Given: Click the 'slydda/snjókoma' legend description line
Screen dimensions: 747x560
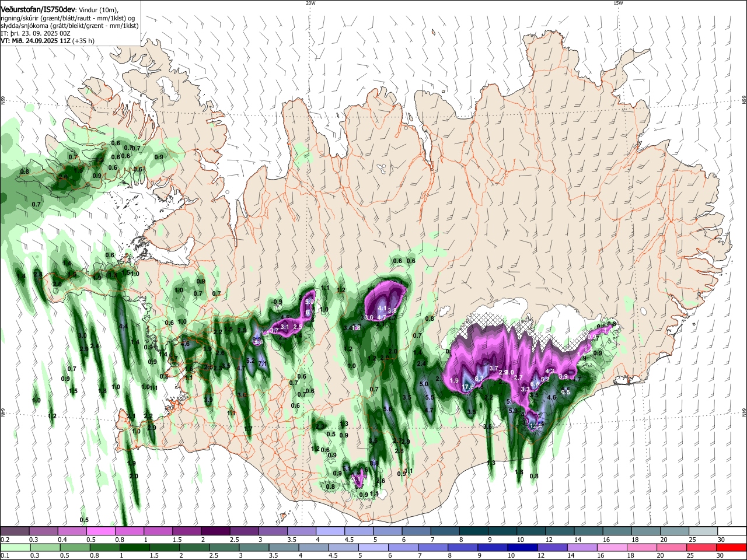Looking at the screenshot, I should (x=69, y=26).
